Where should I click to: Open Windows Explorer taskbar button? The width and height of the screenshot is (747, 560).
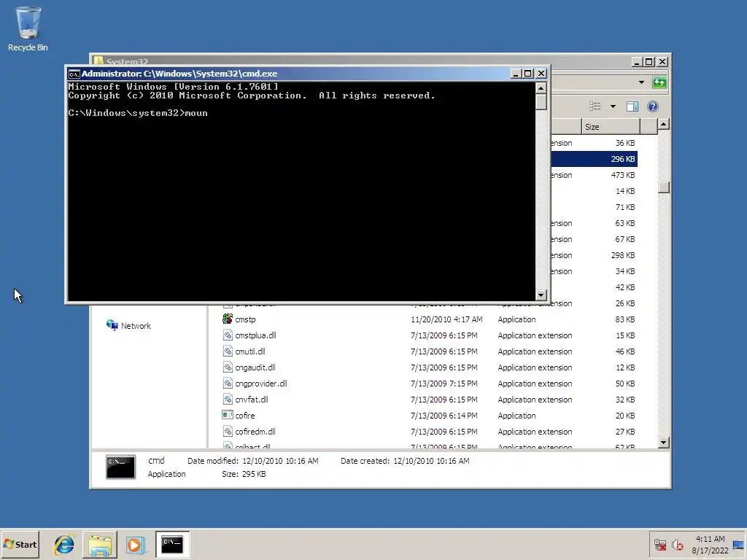coord(99,545)
